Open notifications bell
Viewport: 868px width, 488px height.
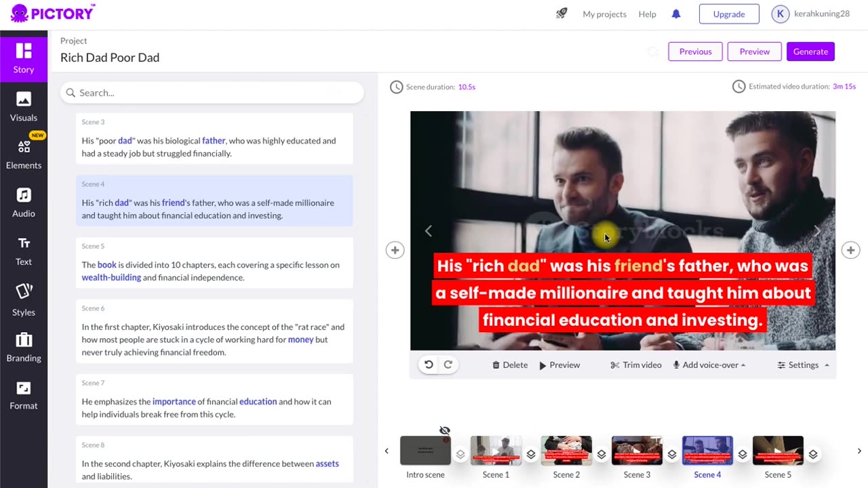676,14
